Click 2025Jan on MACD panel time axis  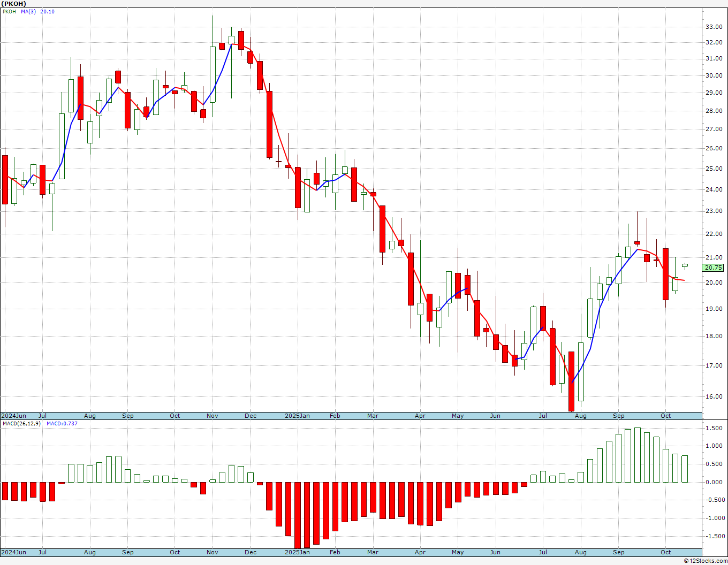(x=297, y=552)
